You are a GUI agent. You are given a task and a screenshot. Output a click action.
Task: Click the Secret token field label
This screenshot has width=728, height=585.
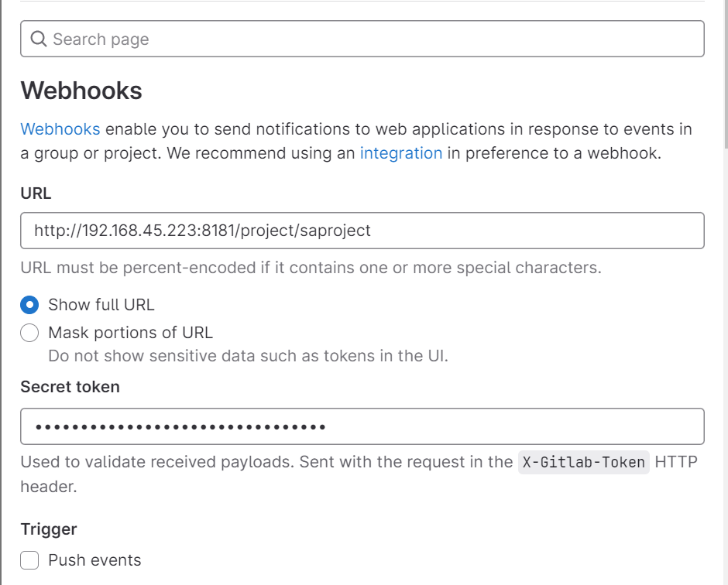70,387
